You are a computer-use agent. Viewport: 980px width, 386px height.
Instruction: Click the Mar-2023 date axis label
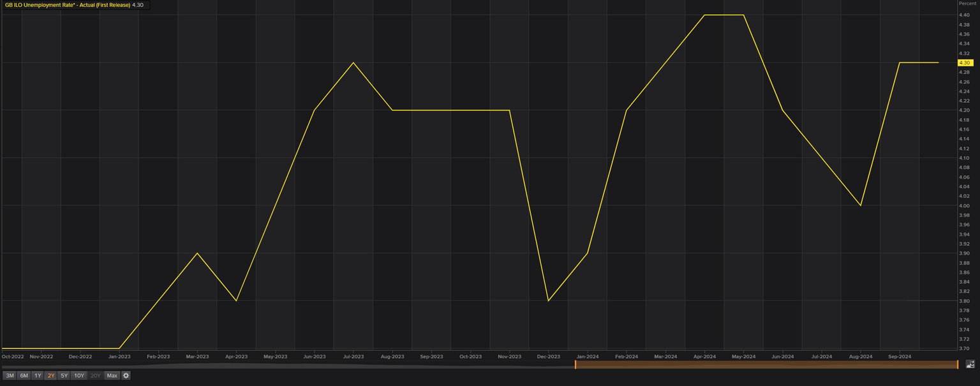point(197,357)
